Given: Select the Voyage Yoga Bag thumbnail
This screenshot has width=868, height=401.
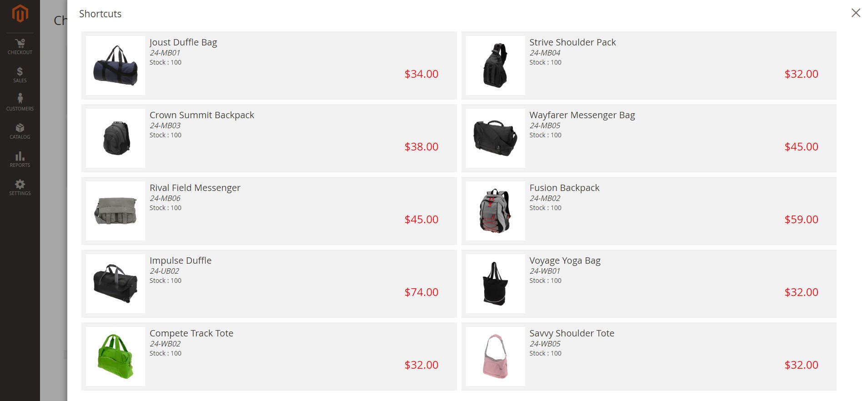Looking at the screenshot, I should [495, 284].
